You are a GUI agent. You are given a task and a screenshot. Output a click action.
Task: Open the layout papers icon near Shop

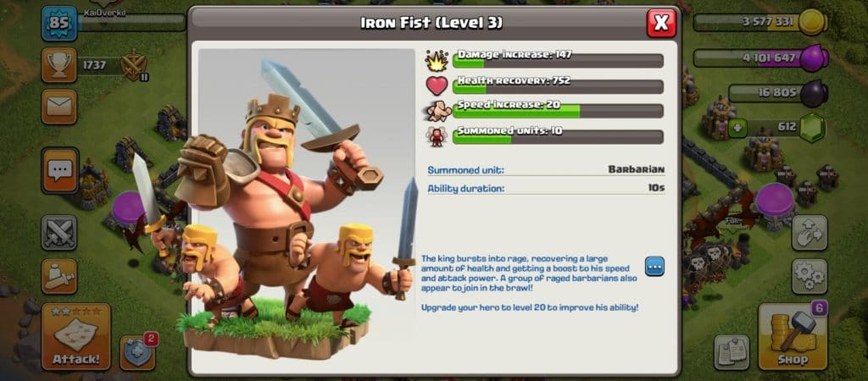click(x=732, y=351)
